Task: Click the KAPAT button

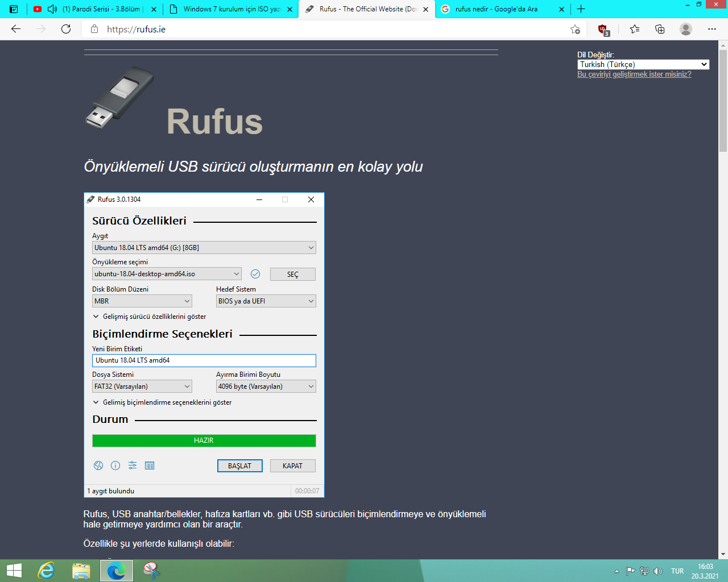Action: (293, 466)
